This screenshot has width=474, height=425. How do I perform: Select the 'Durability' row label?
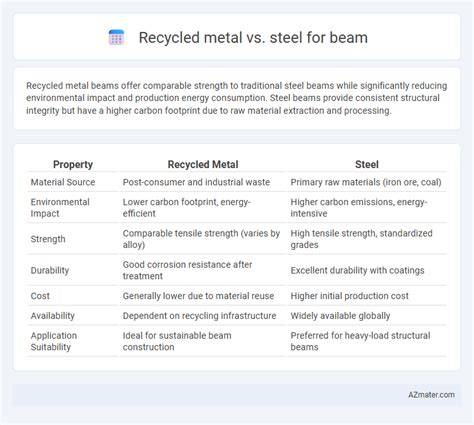50,270
